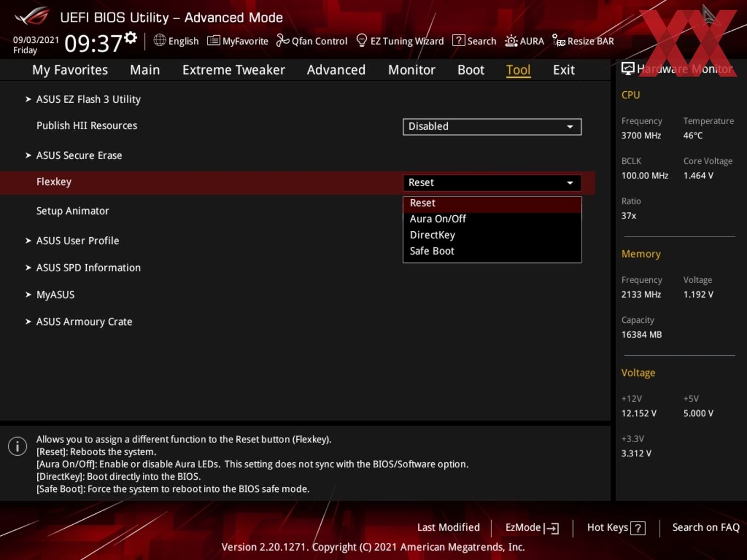The image size is (747, 560).
Task: Open MyFavorite from top bar
Action: coord(245,41)
